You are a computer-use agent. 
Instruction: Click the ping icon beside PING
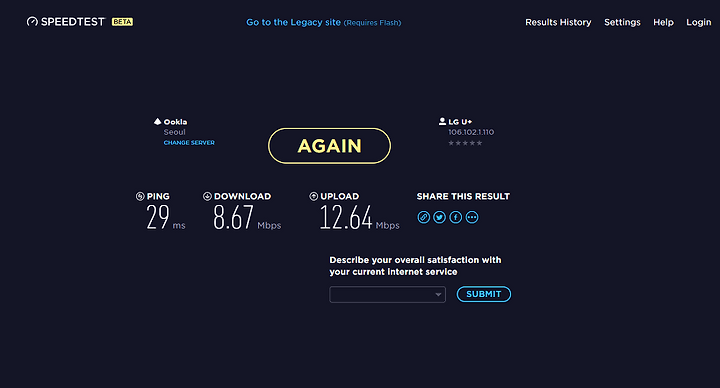(x=140, y=197)
